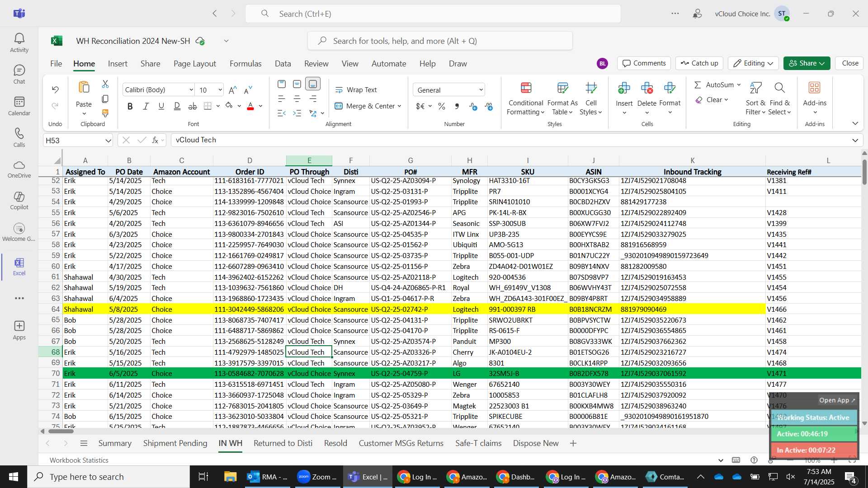Click the Increase Font Size icon
This screenshot has height=488, width=868.
(x=233, y=90)
